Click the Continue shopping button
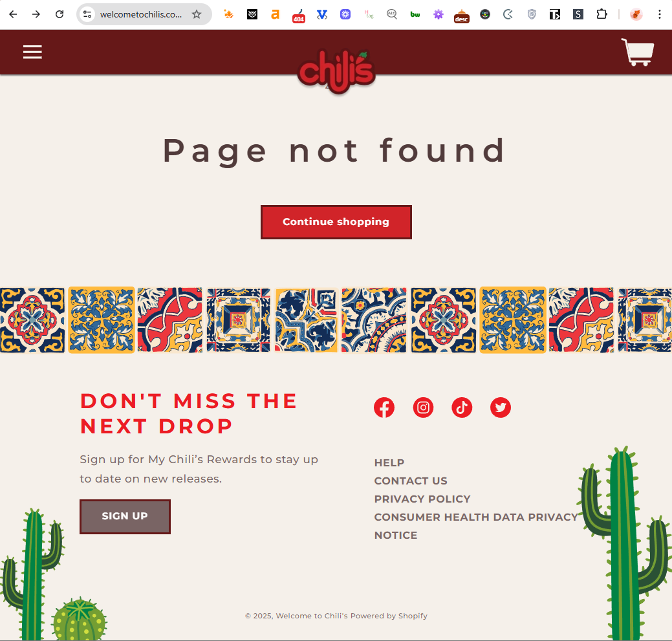Viewport: 672px width, 641px height. [336, 222]
